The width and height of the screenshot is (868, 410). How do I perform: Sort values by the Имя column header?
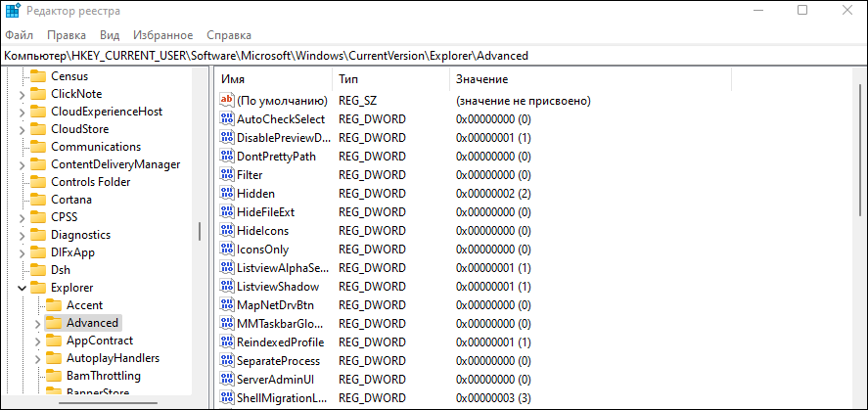tap(274, 79)
